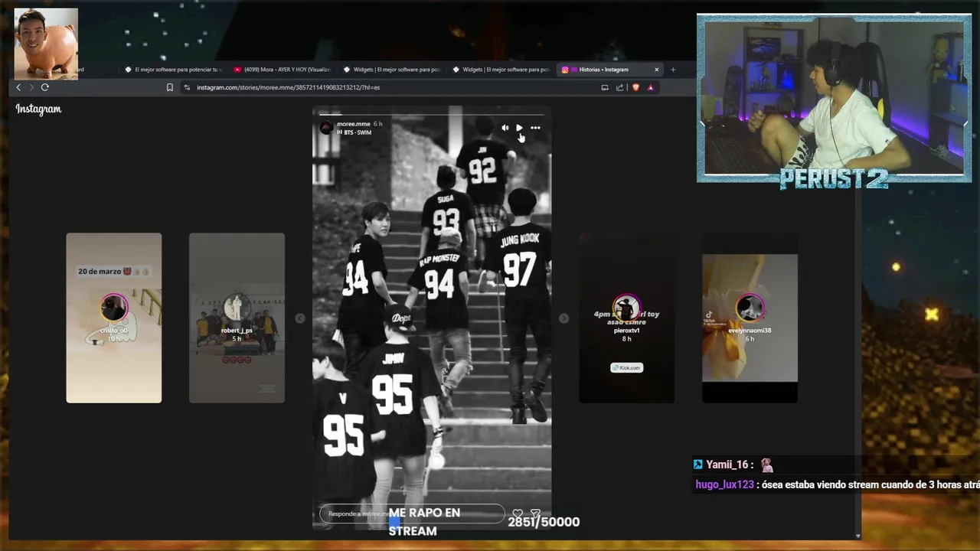Bookmark this page icon

(x=170, y=87)
